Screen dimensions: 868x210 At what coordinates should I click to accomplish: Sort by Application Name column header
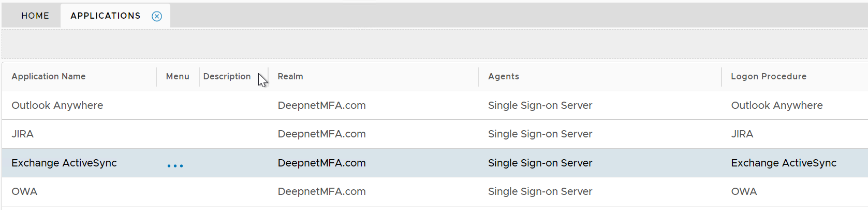[x=49, y=77]
